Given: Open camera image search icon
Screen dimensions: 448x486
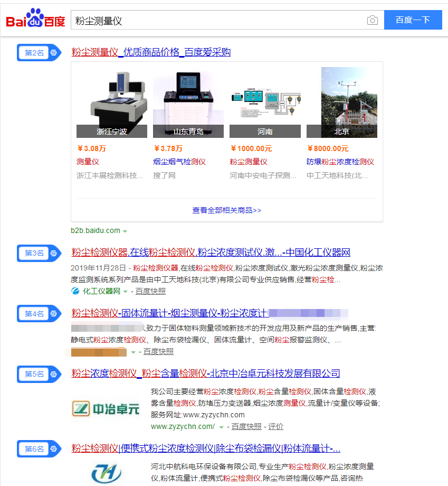Looking at the screenshot, I should (372, 20).
